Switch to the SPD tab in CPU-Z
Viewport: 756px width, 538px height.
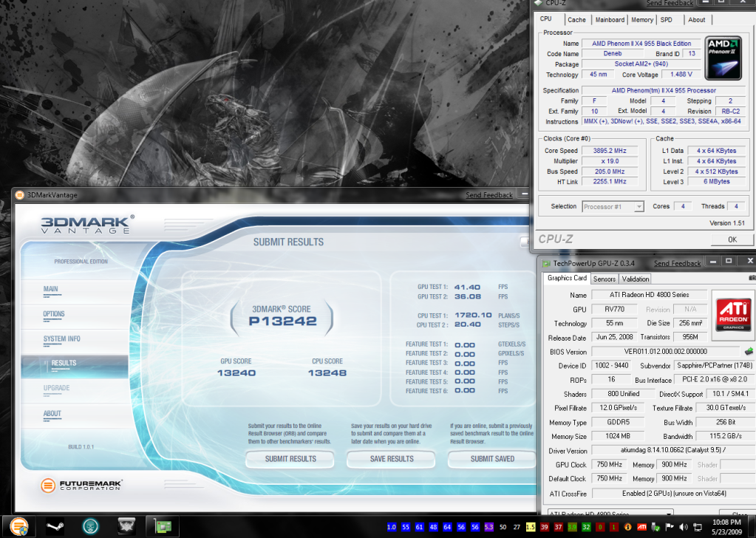tap(667, 20)
